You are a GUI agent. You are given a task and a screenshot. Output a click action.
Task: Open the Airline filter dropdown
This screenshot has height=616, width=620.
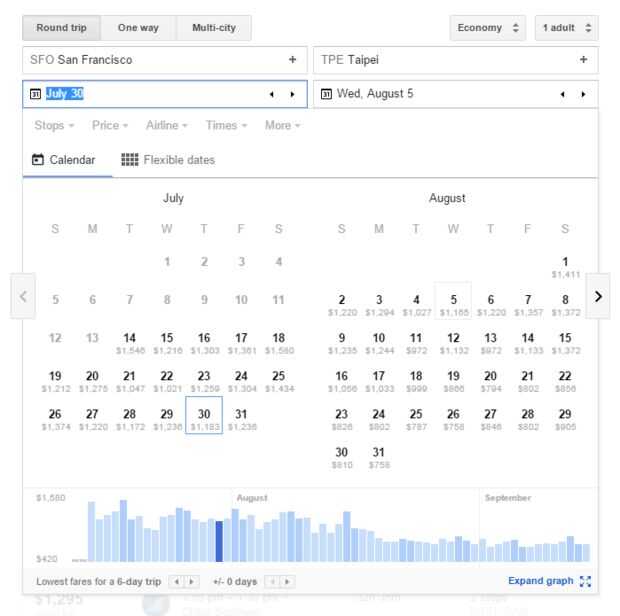tap(167, 125)
